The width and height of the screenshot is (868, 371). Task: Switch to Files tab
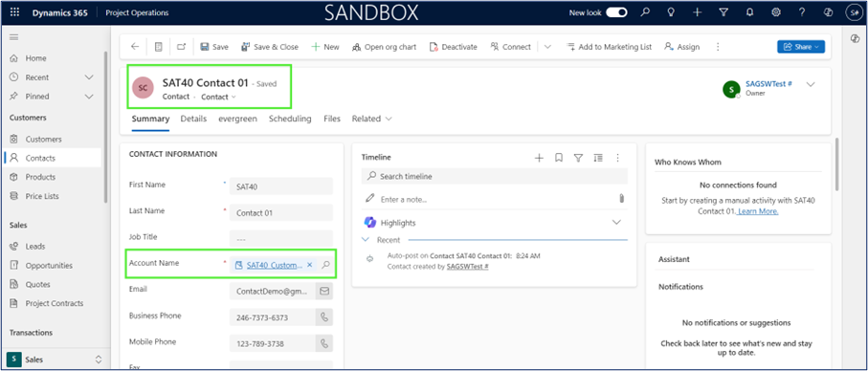[x=332, y=119]
